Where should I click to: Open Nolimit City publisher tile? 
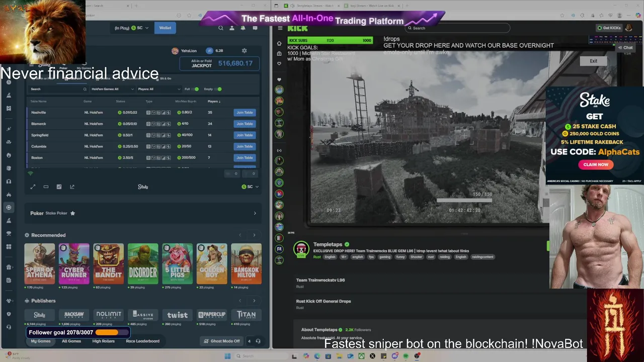[x=109, y=315]
